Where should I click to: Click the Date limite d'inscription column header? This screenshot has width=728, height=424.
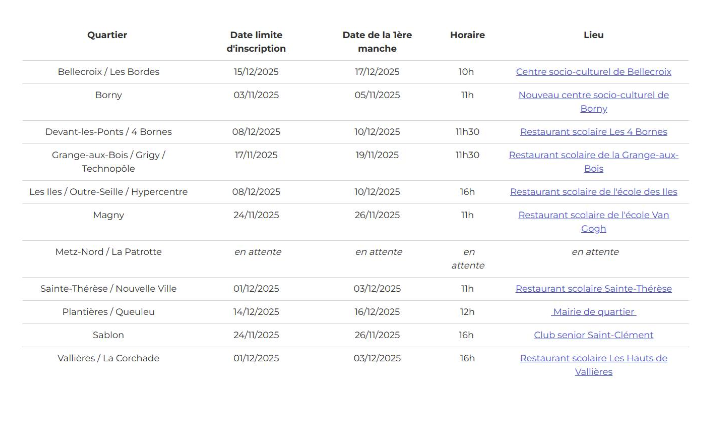256,41
